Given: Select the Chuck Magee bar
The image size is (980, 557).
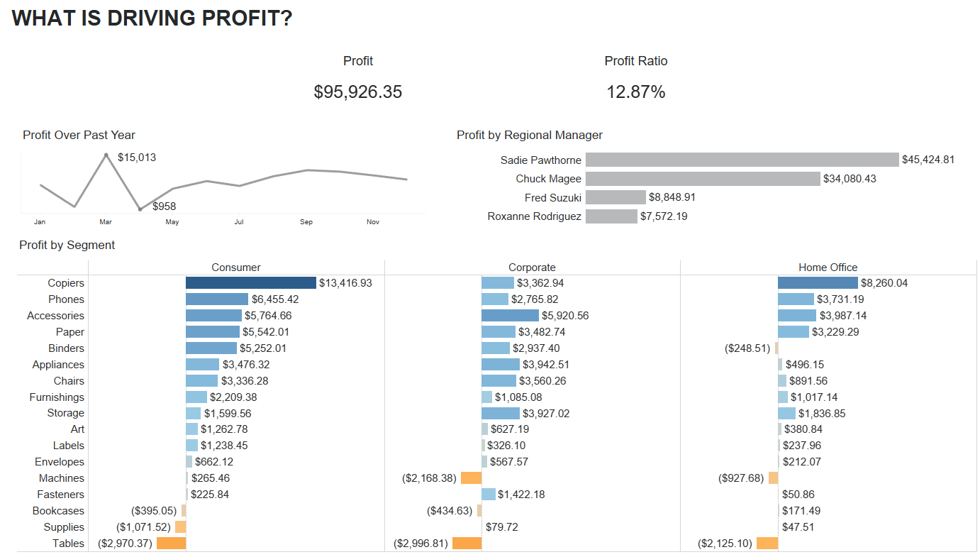Looking at the screenshot, I should click(x=703, y=179).
